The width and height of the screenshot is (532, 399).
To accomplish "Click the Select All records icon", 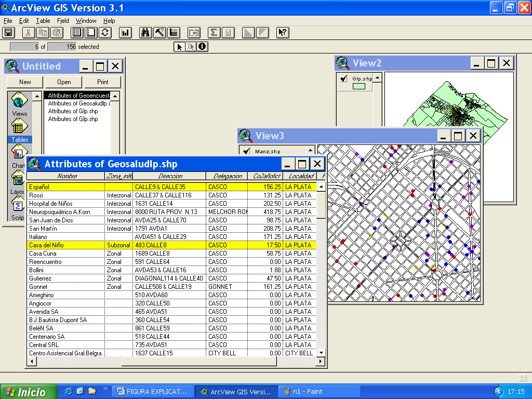I will click(x=77, y=33).
